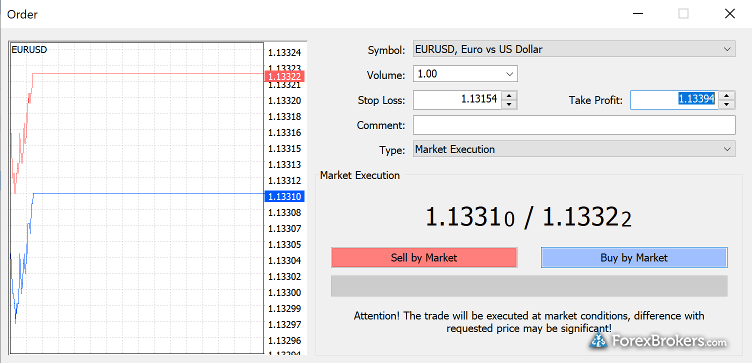Click the blue bid price tag 1.13310
Screen dimensions: 752x363
tap(284, 196)
